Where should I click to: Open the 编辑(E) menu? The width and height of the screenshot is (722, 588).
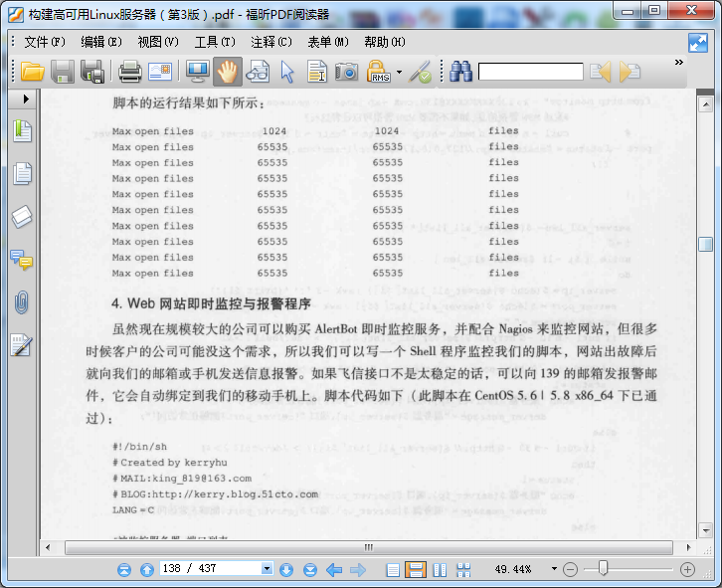tap(101, 42)
